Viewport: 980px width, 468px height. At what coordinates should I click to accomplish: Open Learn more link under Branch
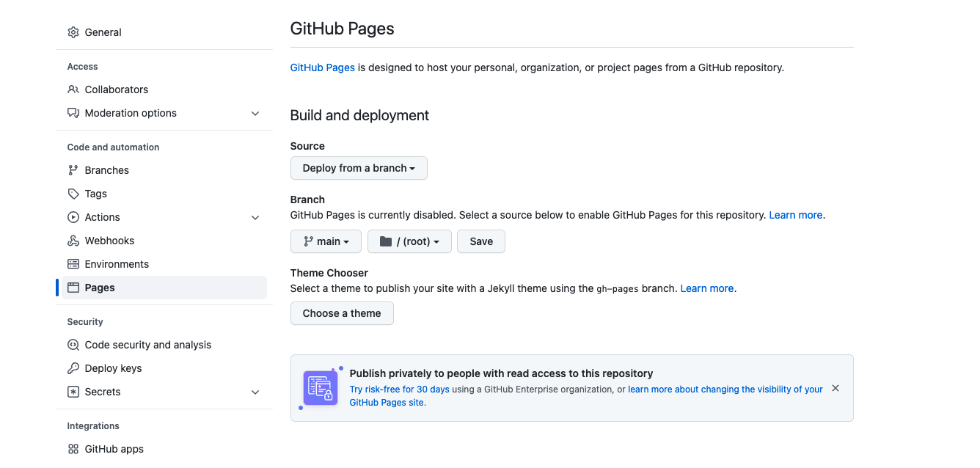click(796, 215)
